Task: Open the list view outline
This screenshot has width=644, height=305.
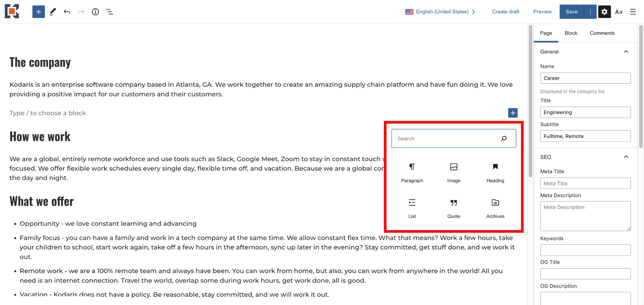Action: pos(110,12)
